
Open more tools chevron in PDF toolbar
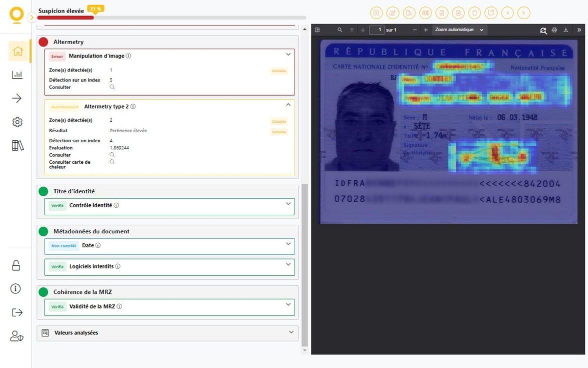[579, 30]
